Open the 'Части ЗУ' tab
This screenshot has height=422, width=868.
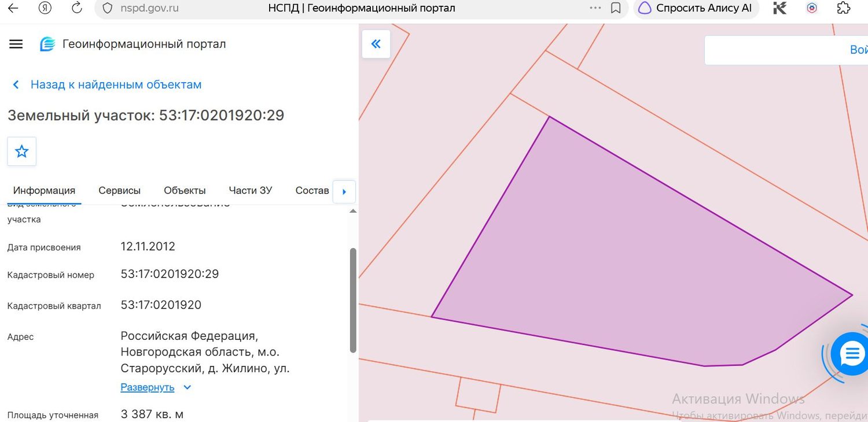(251, 191)
